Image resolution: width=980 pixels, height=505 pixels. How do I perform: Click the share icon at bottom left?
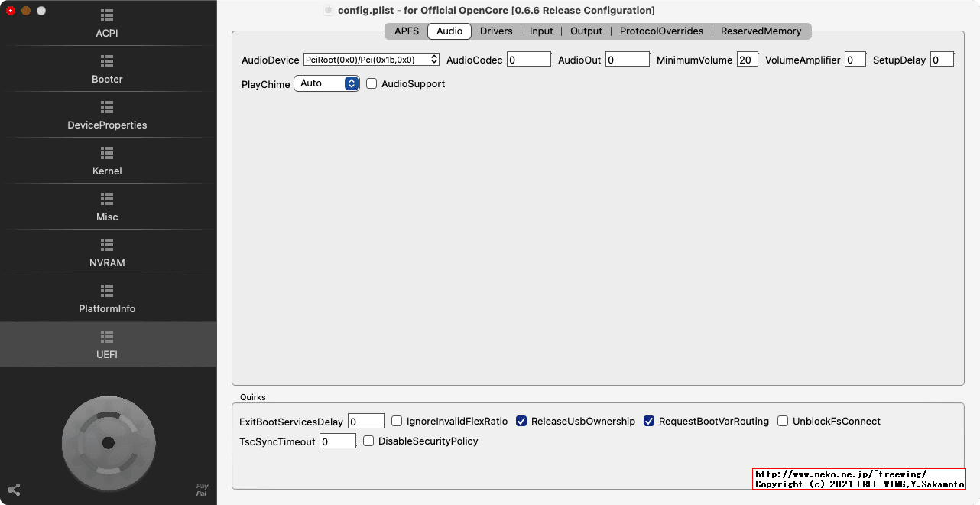click(14, 490)
